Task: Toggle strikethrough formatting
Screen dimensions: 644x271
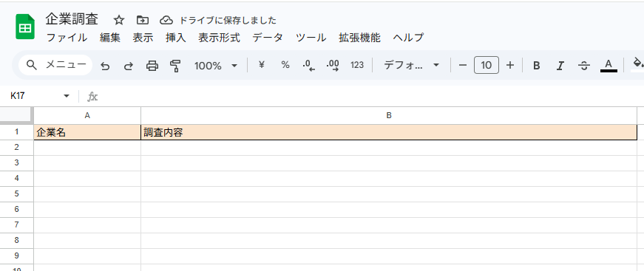Action: pyautogui.click(x=584, y=66)
